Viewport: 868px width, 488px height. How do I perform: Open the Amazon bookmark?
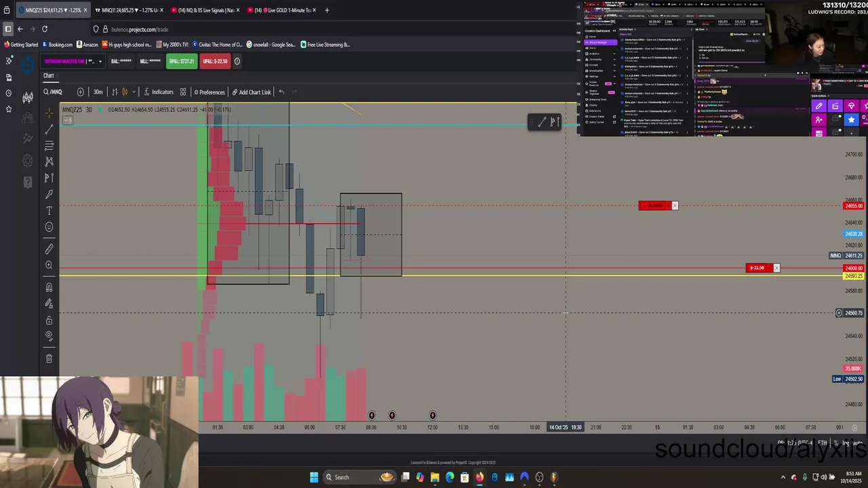pos(87,45)
